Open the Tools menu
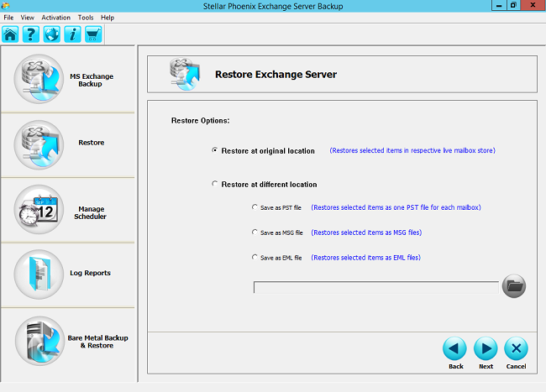The image size is (546, 392). pyautogui.click(x=86, y=18)
